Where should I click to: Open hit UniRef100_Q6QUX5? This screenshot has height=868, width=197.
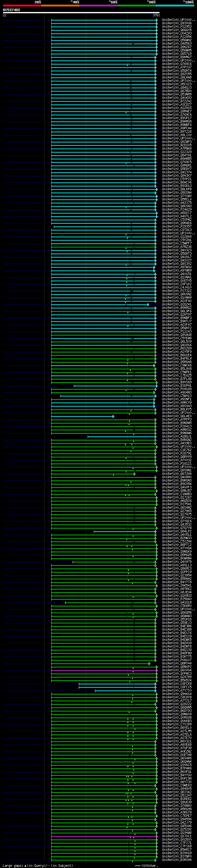point(177,30)
